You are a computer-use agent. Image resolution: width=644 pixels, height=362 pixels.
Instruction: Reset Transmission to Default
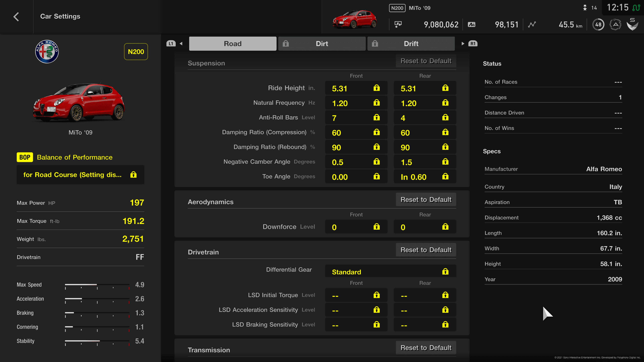[x=426, y=348]
